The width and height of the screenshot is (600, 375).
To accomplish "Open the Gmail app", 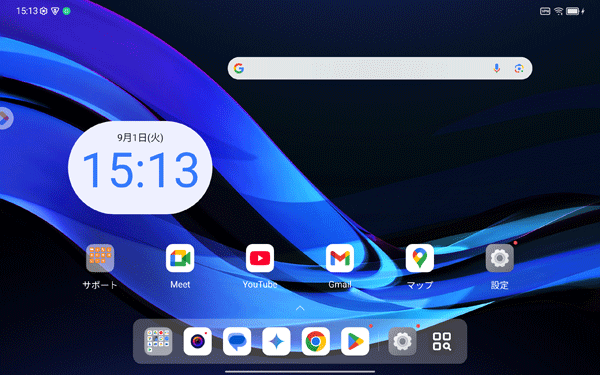I will pyautogui.click(x=340, y=258).
